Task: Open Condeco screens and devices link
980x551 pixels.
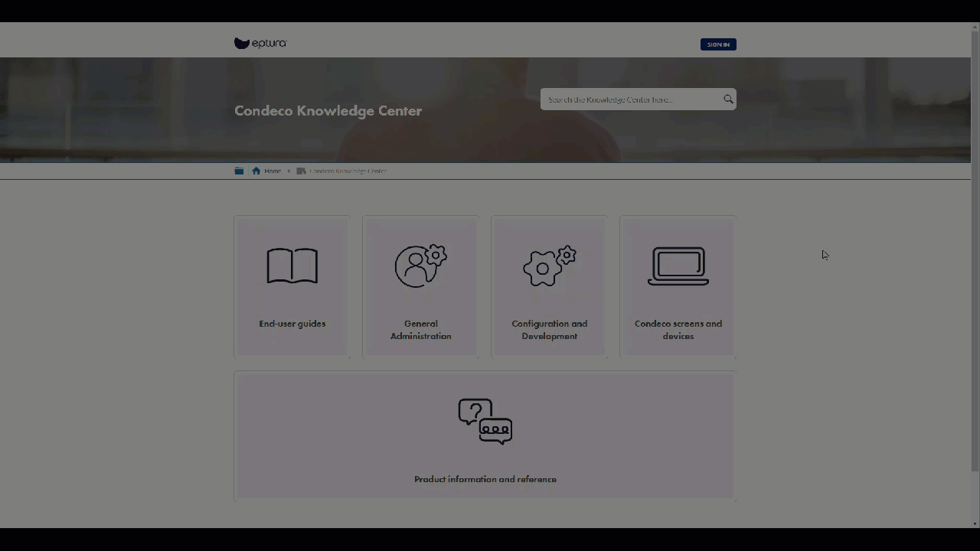Action: pyautogui.click(x=678, y=330)
